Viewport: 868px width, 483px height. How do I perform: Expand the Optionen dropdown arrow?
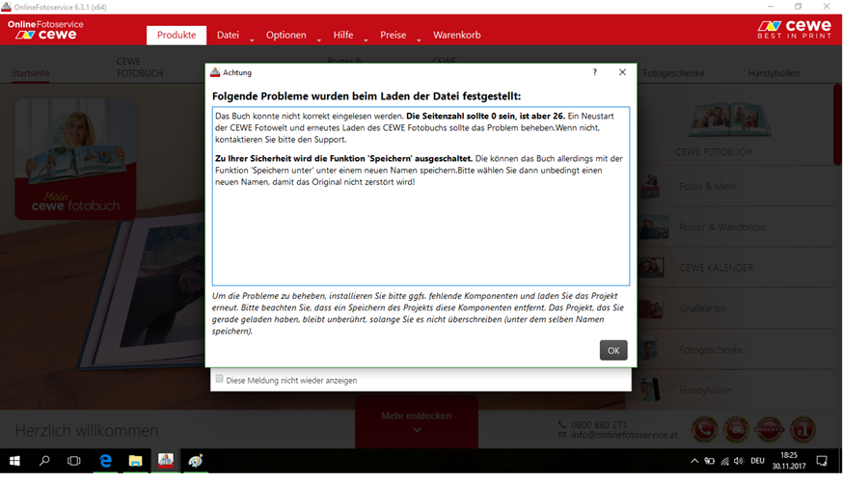pos(319,40)
